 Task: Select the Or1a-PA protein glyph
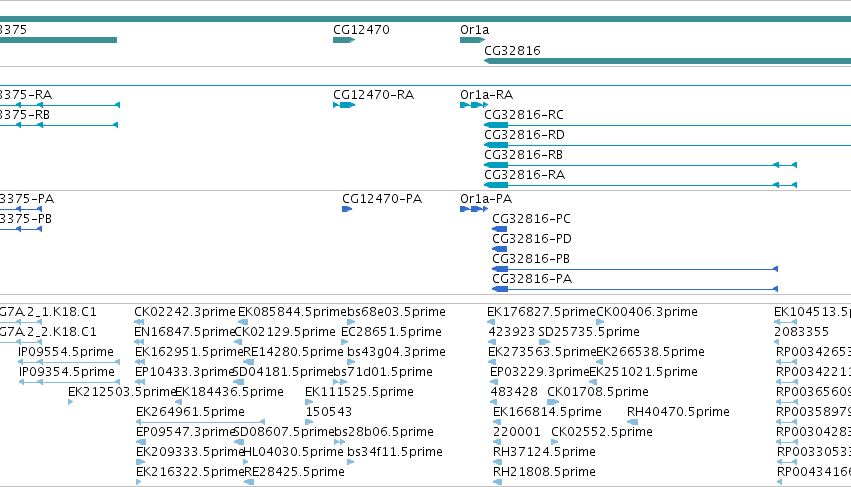click(x=474, y=209)
